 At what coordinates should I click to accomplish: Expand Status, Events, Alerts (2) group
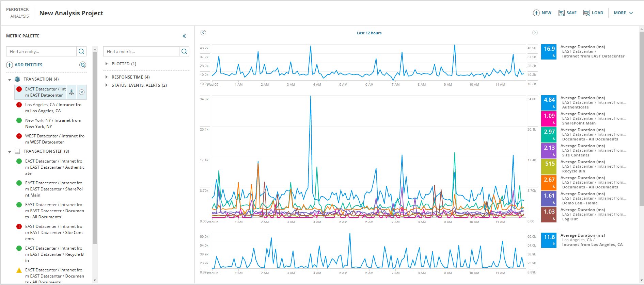coord(107,85)
